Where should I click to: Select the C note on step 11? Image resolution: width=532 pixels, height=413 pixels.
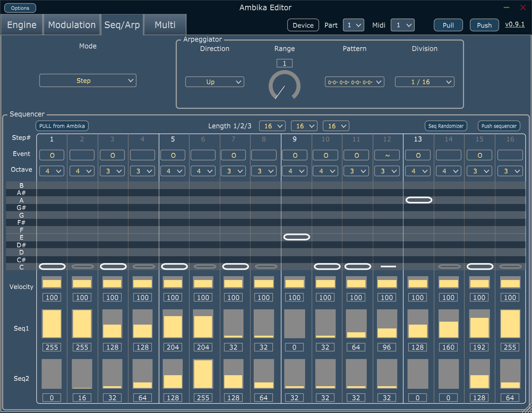click(x=358, y=266)
